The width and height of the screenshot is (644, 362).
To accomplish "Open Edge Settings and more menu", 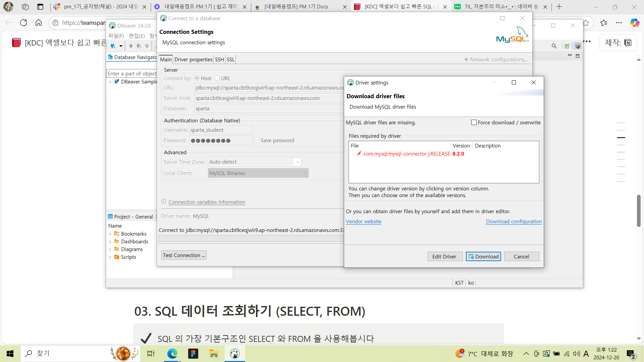I will (619, 23).
